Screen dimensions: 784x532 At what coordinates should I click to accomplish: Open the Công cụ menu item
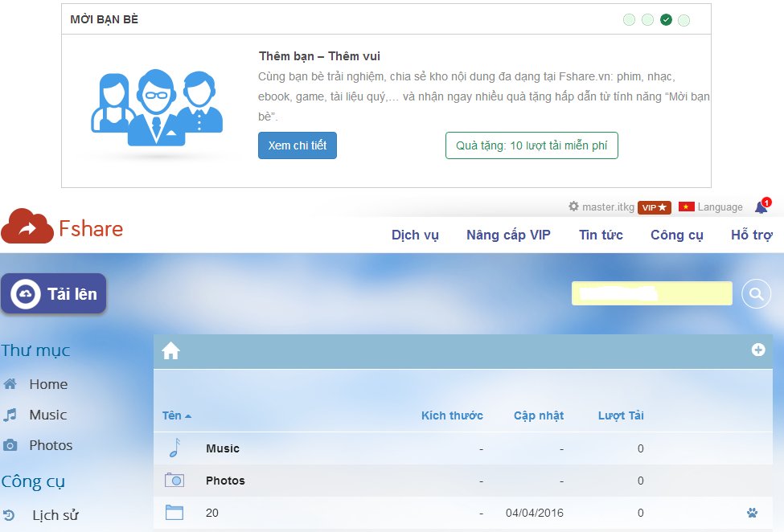pos(676,235)
